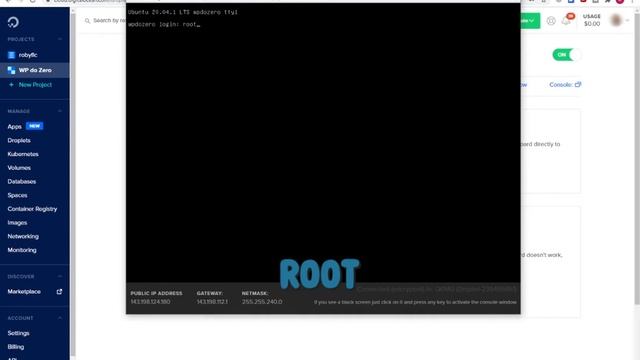Select the netmask 255.255.240.0 value
The height and width of the screenshot is (360, 640).
coord(262,302)
